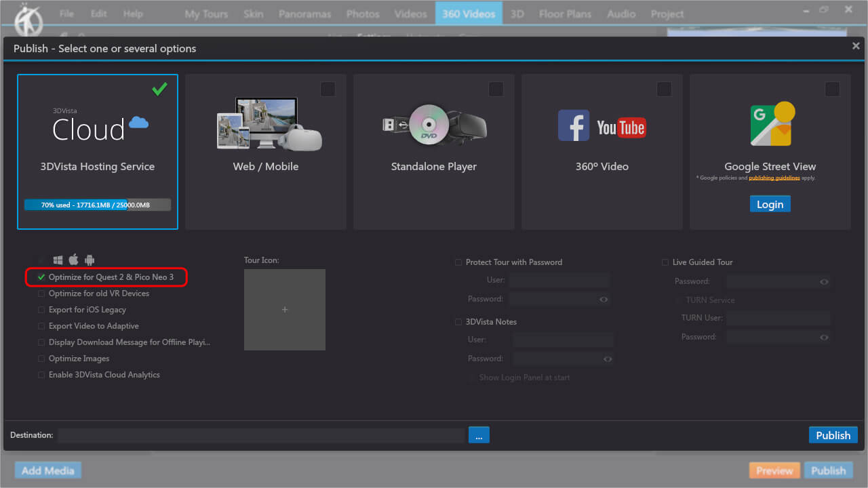This screenshot has width=868, height=488.
Task: Enable 3DVista Cloud Analytics checkbox
Action: [x=41, y=375]
